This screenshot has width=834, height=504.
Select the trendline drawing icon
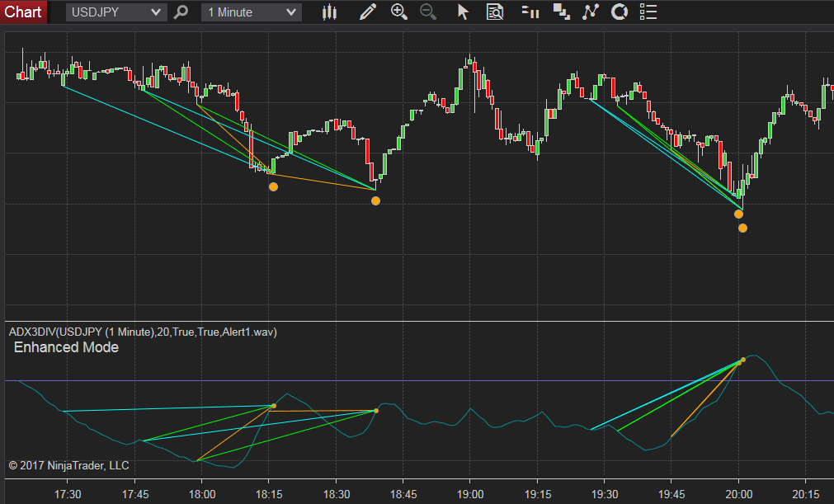coord(591,12)
